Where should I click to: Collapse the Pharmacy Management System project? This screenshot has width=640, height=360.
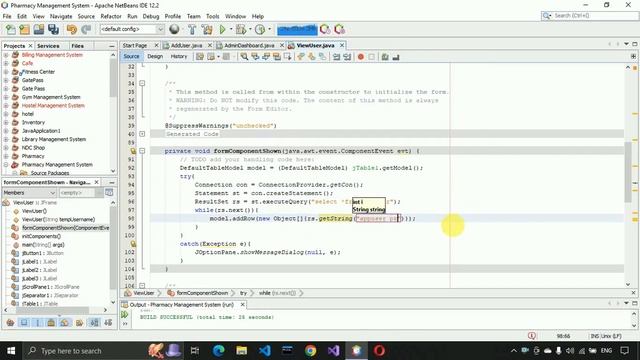click(6, 164)
